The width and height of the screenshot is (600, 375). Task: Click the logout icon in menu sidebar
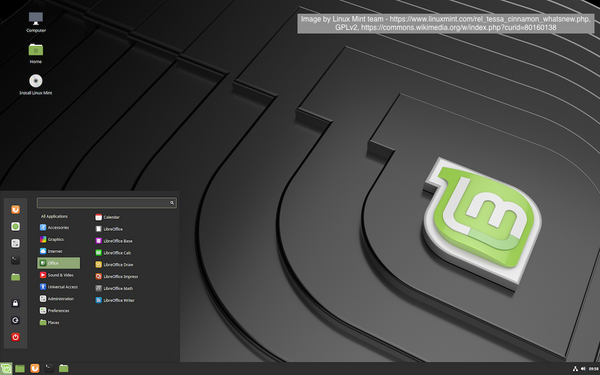coord(15,320)
